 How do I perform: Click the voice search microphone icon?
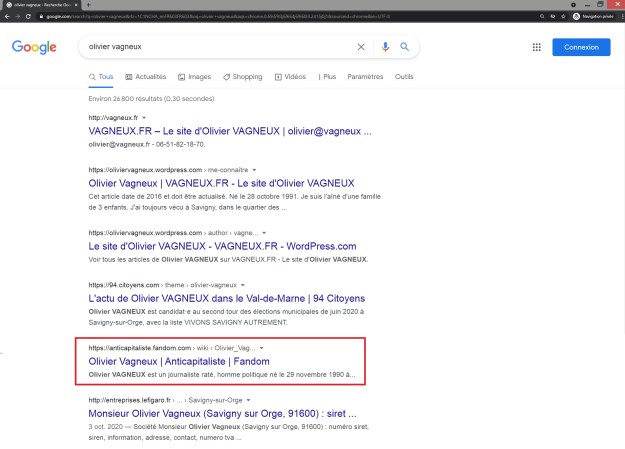pos(385,47)
